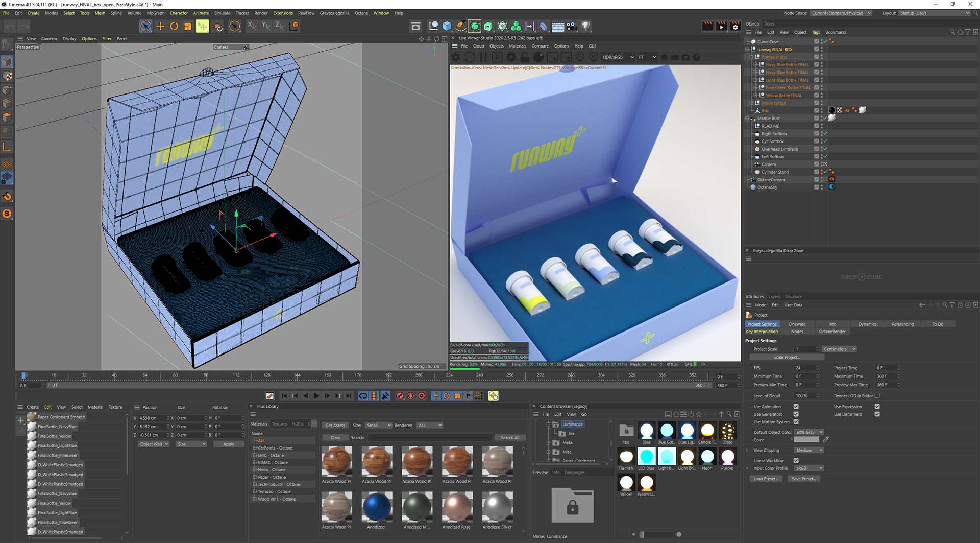Open the Layout Startup (User) dropdown
This screenshot has height=543, width=980.
[x=934, y=13]
